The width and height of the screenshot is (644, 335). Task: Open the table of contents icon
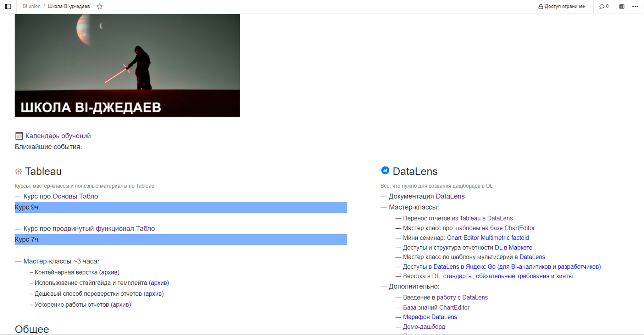coord(622,6)
